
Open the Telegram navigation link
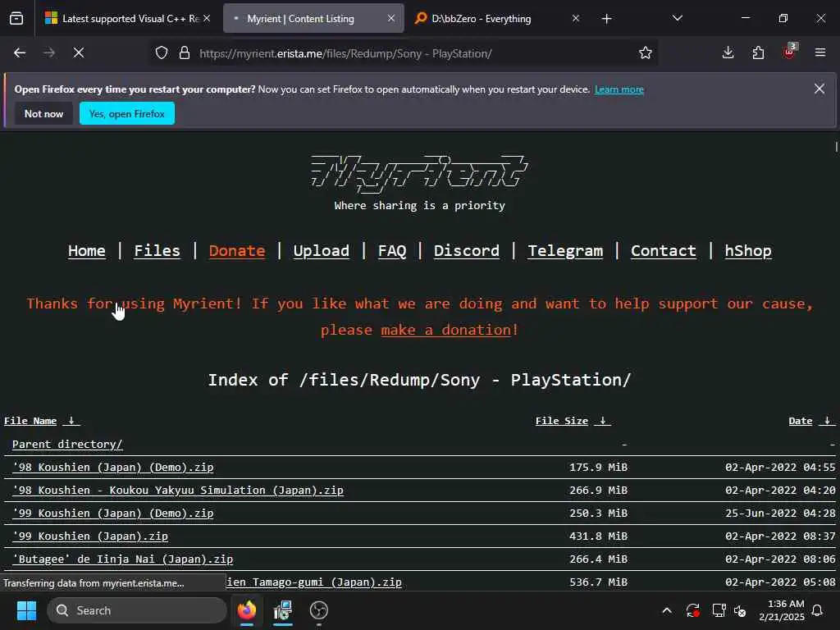(x=565, y=251)
